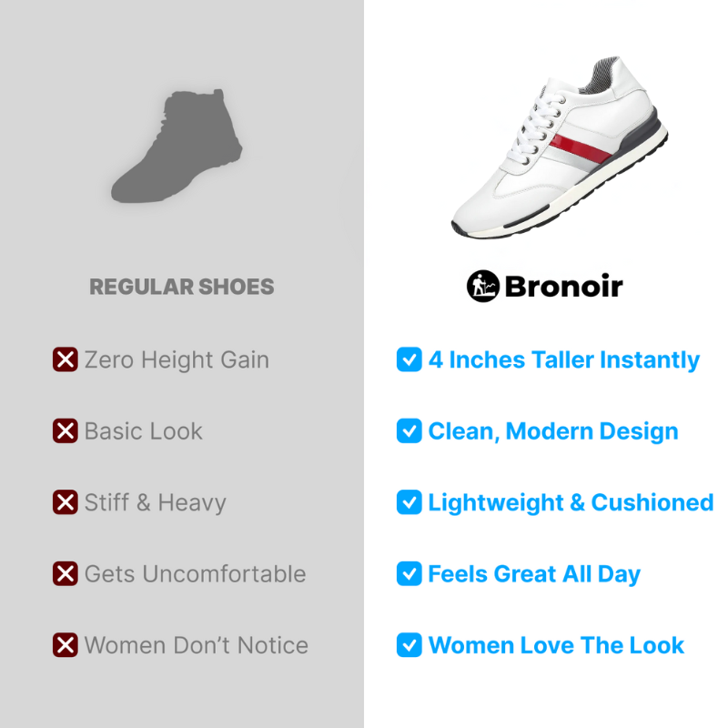Image resolution: width=728 pixels, height=728 pixels.
Task: Click the red X beside Women Don't Notice
Action: pos(65,645)
